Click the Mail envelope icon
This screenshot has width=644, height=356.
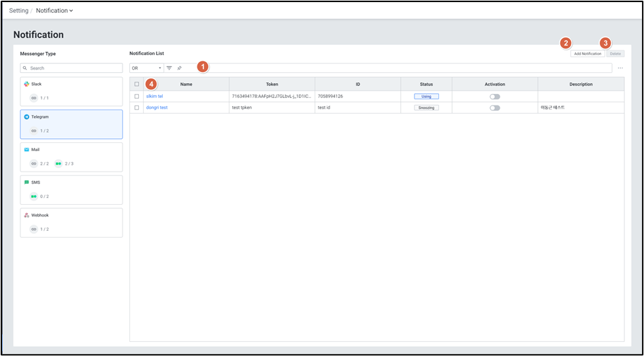tap(27, 150)
